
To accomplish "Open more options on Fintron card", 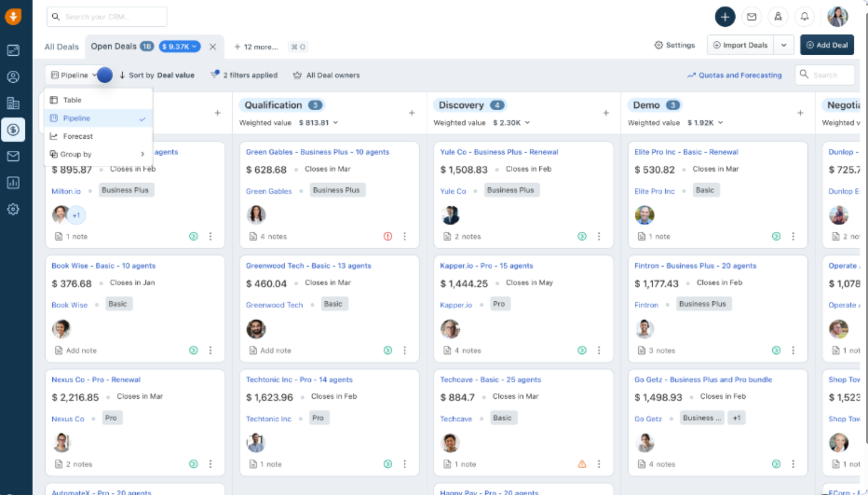I will (x=793, y=351).
